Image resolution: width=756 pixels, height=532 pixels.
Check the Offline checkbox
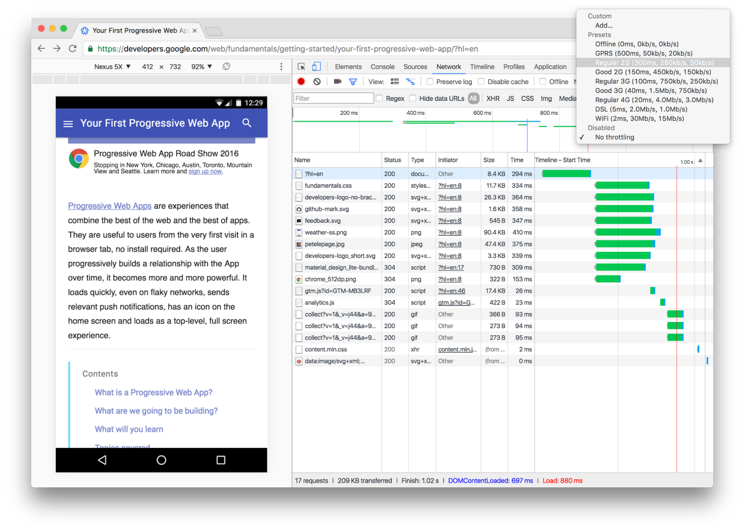(x=543, y=81)
